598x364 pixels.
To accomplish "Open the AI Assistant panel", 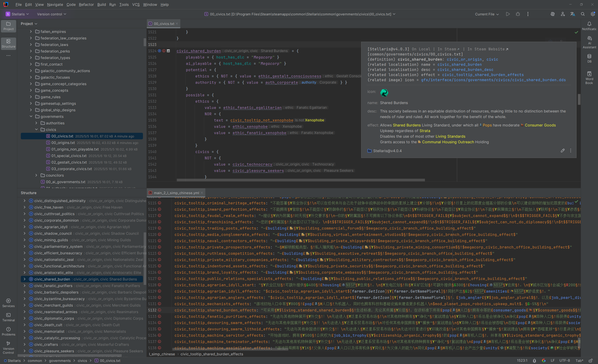I will pos(589,42).
